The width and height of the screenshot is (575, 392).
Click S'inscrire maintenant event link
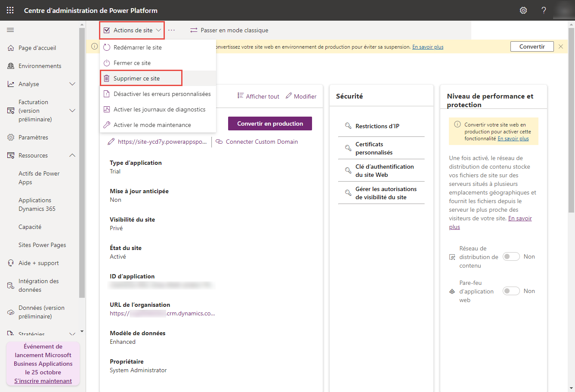tap(43, 381)
